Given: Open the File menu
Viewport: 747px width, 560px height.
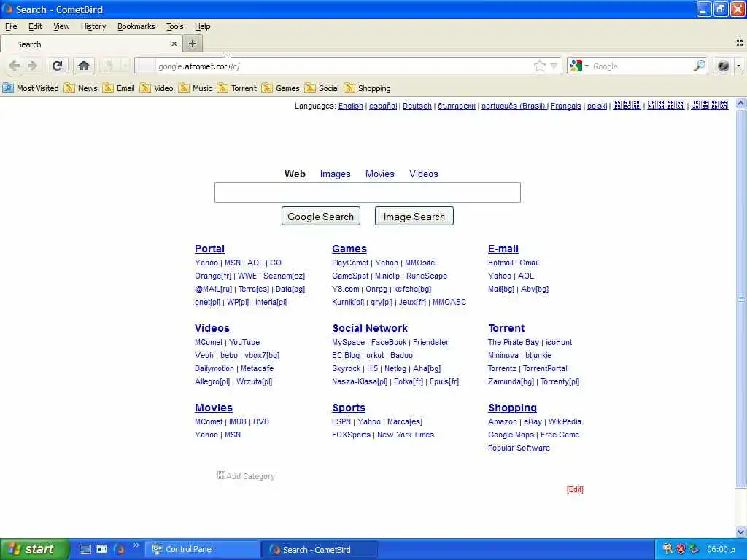Looking at the screenshot, I should coord(11,26).
